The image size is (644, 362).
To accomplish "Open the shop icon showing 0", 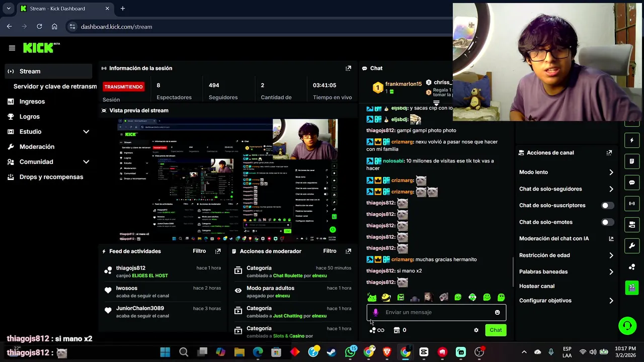I will tap(400, 330).
